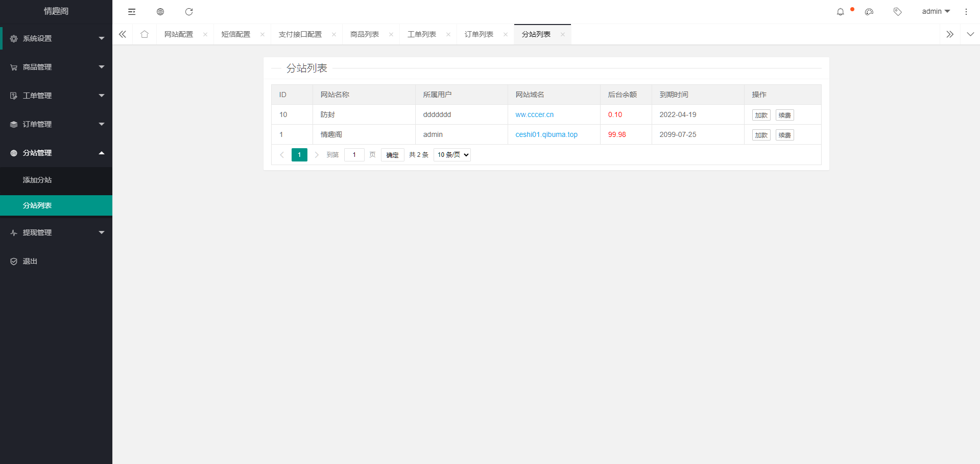This screenshot has height=464, width=980.
Task: Open the admin user dropdown
Action: click(x=936, y=11)
